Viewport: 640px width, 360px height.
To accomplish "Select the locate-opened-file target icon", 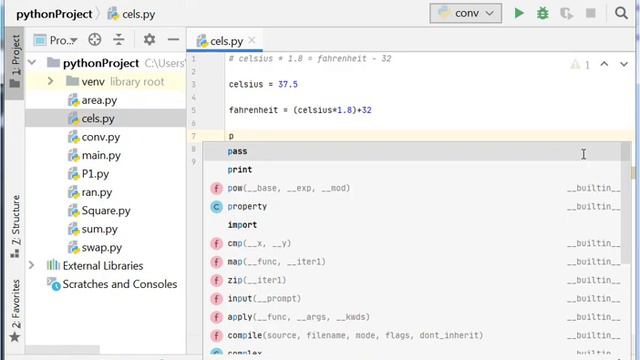I will click(94, 40).
